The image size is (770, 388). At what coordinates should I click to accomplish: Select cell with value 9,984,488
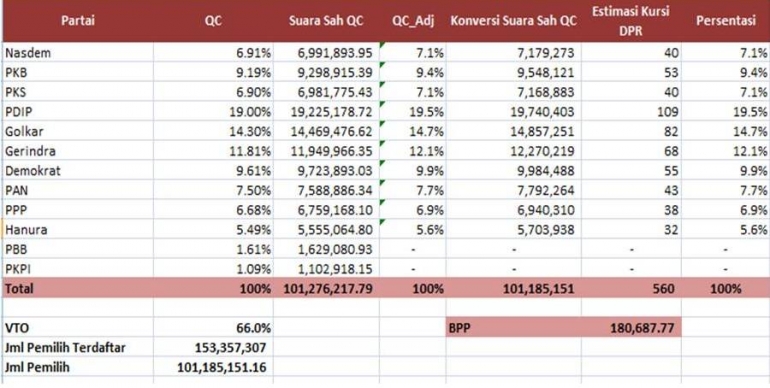(x=513, y=170)
